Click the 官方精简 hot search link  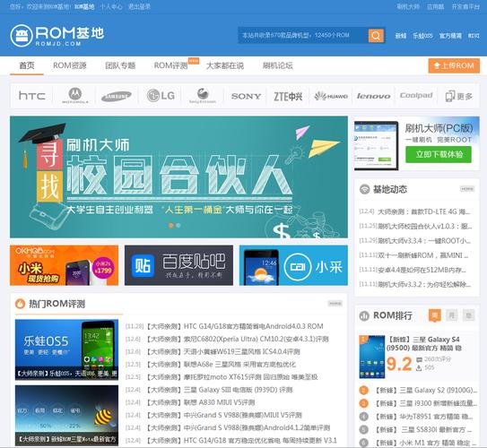pyautogui.click(x=450, y=36)
